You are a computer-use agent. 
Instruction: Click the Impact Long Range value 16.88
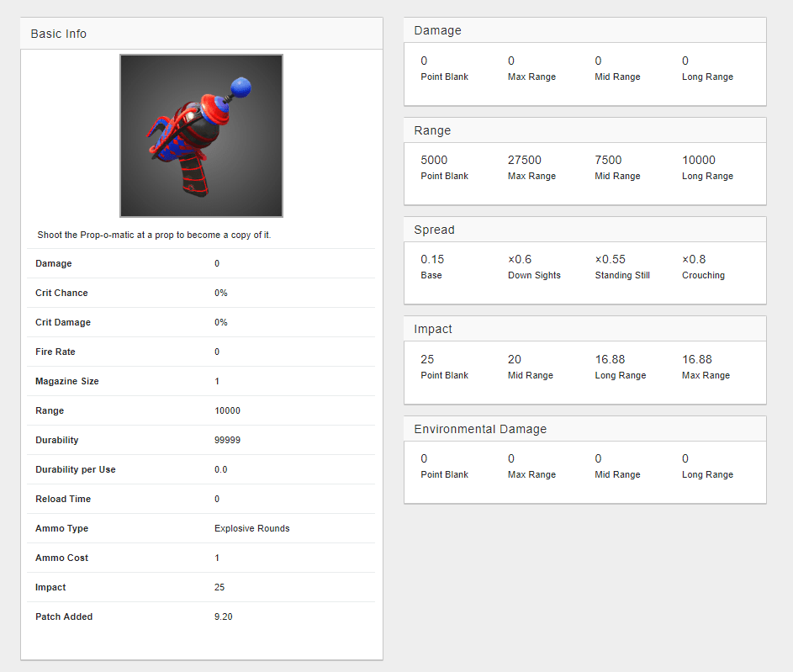coord(610,359)
